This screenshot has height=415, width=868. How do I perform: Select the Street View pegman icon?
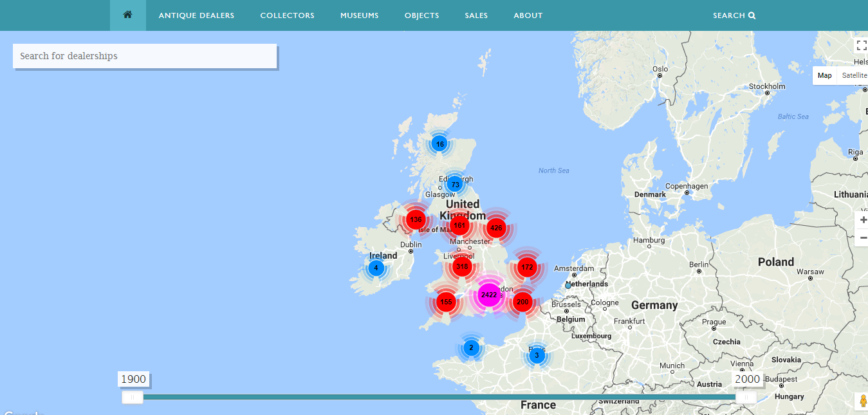pyautogui.click(x=862, y=401)
